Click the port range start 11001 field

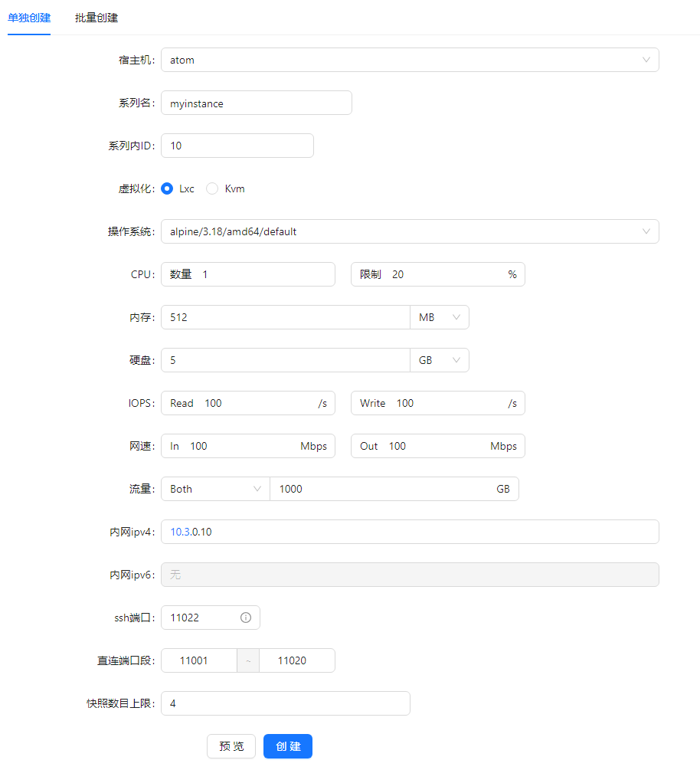coord(199,660)
